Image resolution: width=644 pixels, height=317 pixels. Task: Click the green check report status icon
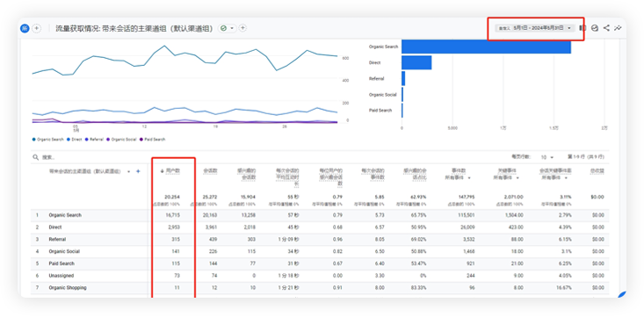click(223, 28)
